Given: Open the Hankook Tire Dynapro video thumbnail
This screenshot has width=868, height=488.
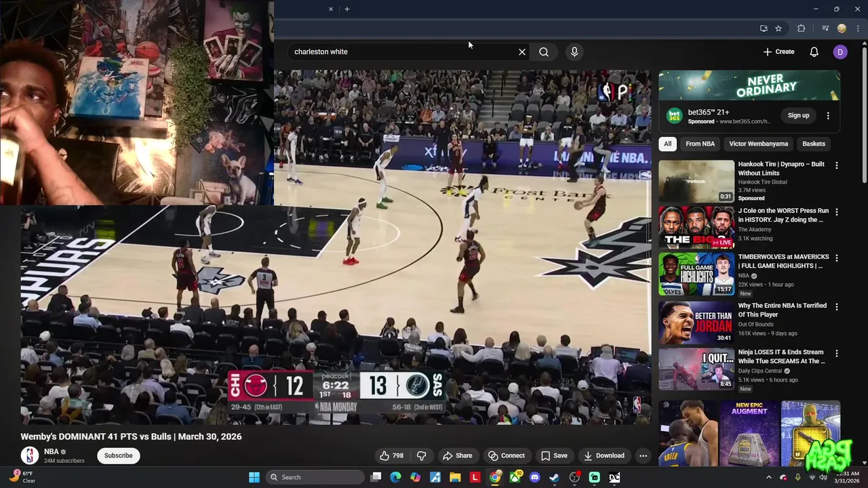Looking at the screenshot, I should point(696,181).
